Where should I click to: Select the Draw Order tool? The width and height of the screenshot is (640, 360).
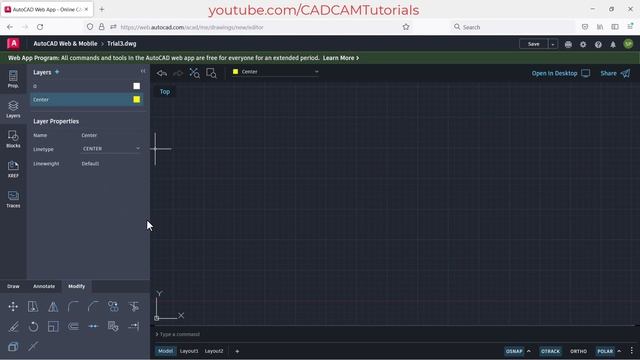click(13, 347)
